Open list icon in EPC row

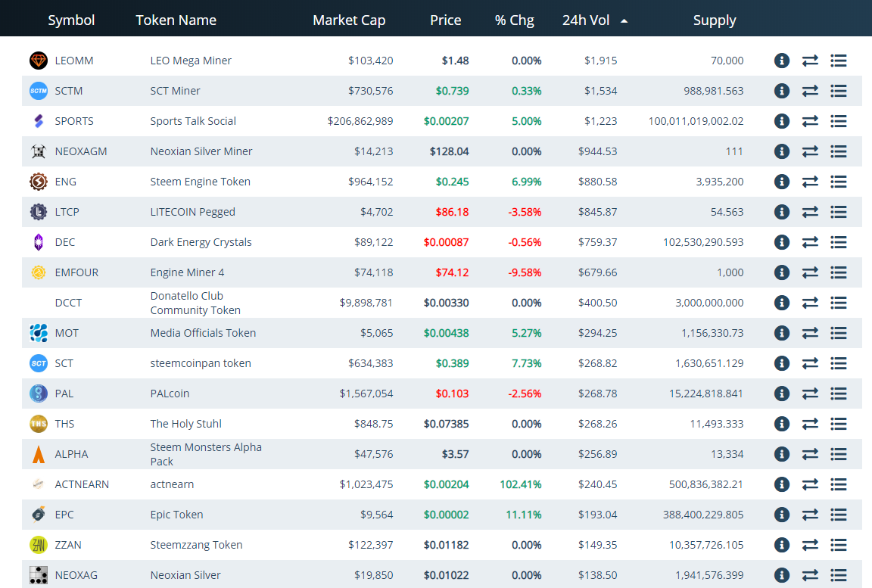(x=839, y=515)
